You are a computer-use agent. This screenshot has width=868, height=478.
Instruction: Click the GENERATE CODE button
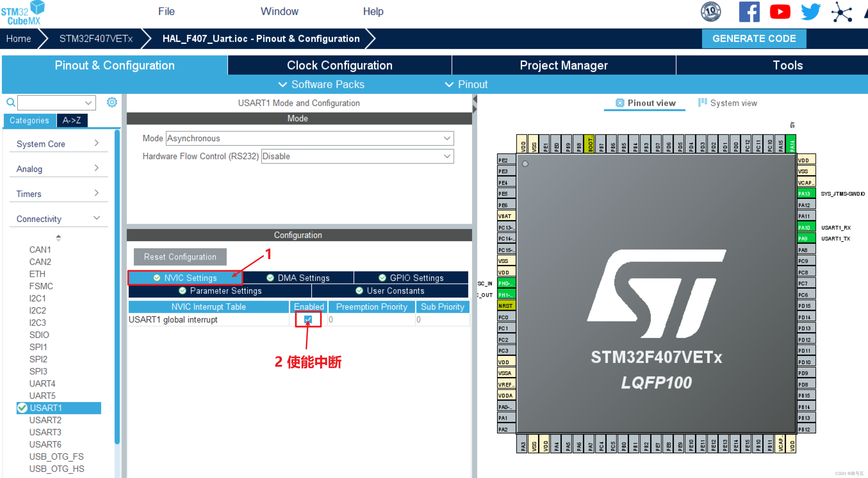tap(754, 39)
